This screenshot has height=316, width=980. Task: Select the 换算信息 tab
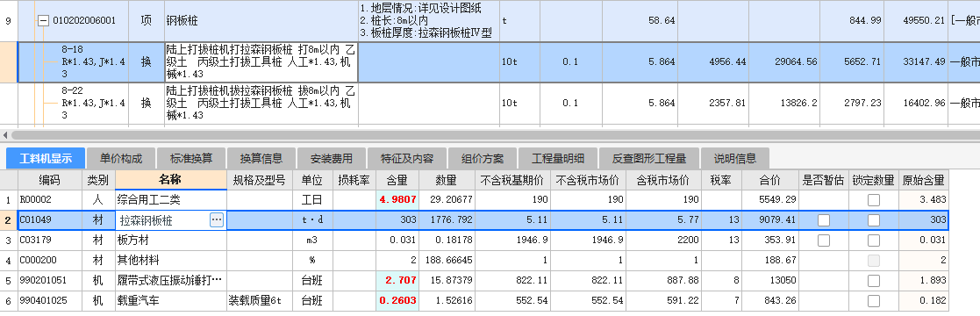261,158
